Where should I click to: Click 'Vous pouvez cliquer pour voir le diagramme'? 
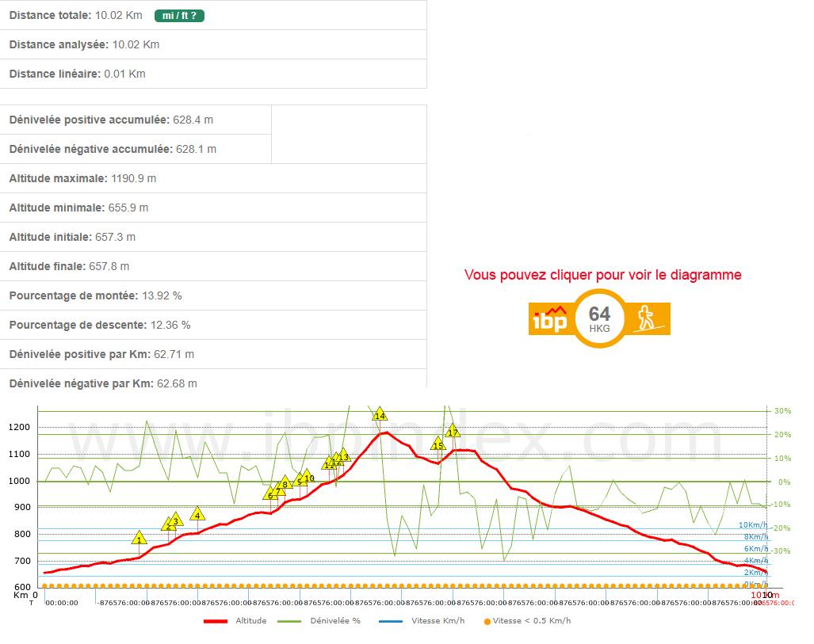click(x=602, y=275)
